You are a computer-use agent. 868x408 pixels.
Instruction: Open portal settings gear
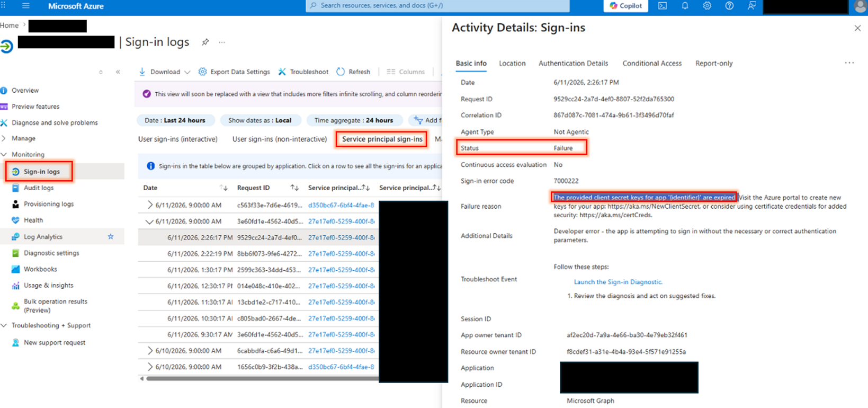pyautogui.click(x=707, y=6)
